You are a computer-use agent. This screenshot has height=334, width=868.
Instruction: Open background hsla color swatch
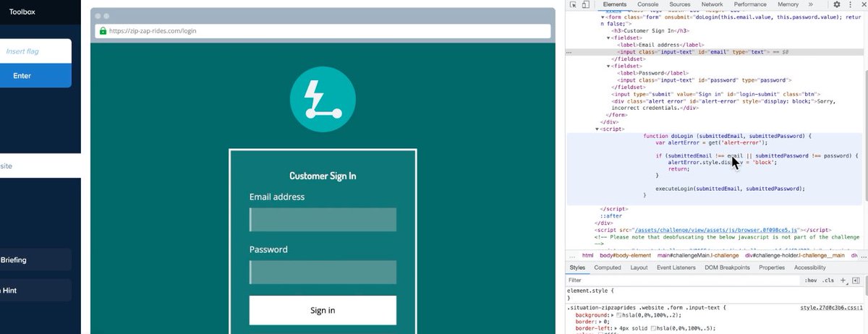[x=620, y=315]
